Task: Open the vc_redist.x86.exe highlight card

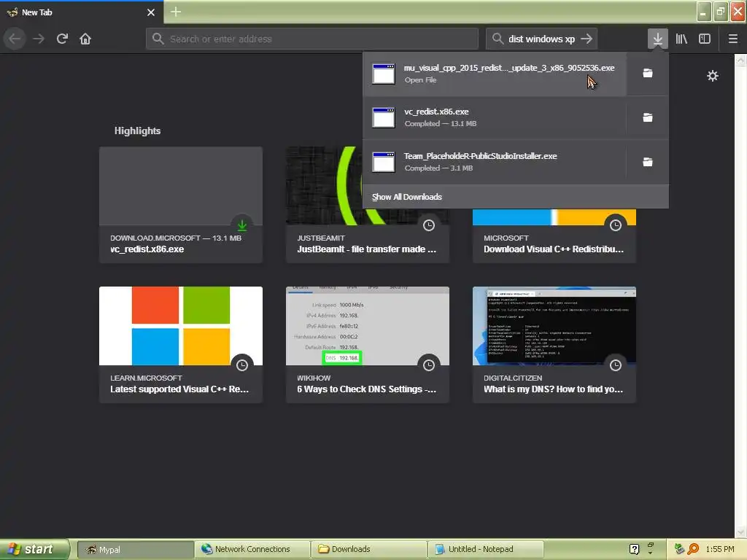Action: tap(181, 205)
